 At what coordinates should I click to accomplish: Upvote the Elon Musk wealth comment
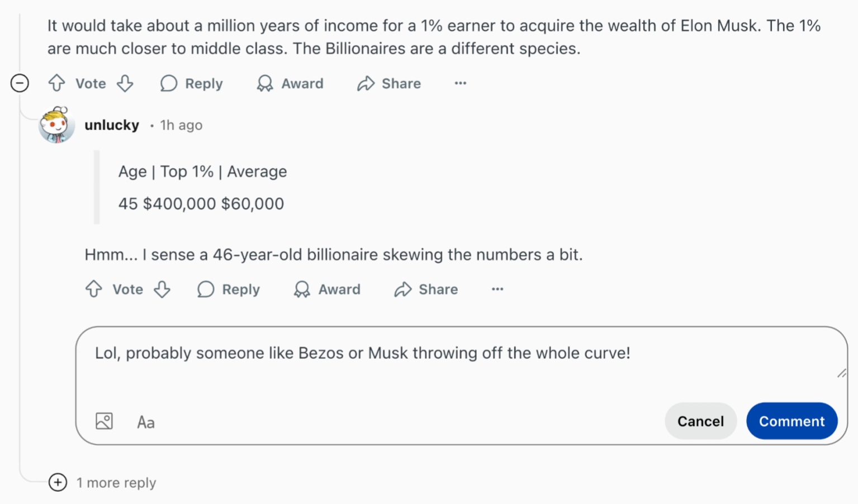point(56,83)
